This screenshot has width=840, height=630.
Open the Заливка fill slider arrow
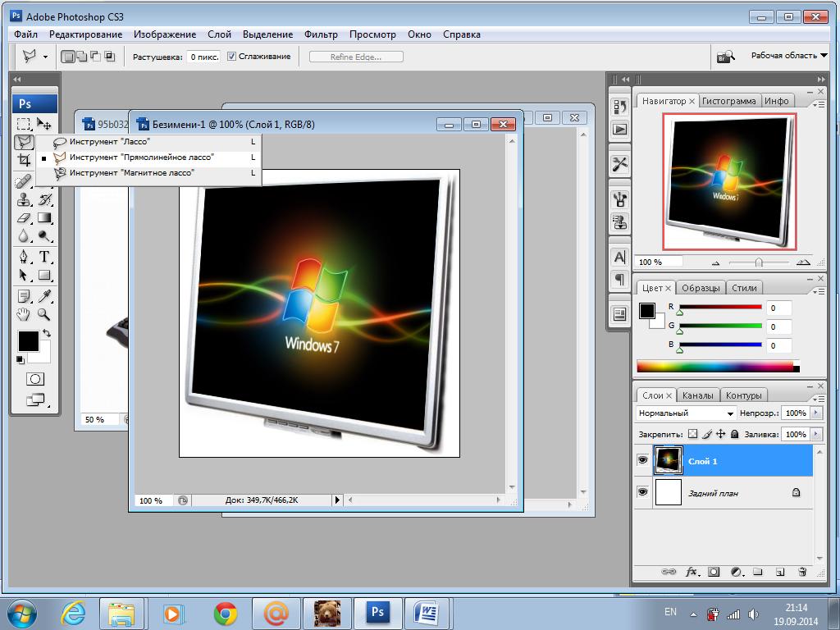[x=816, y=434]
